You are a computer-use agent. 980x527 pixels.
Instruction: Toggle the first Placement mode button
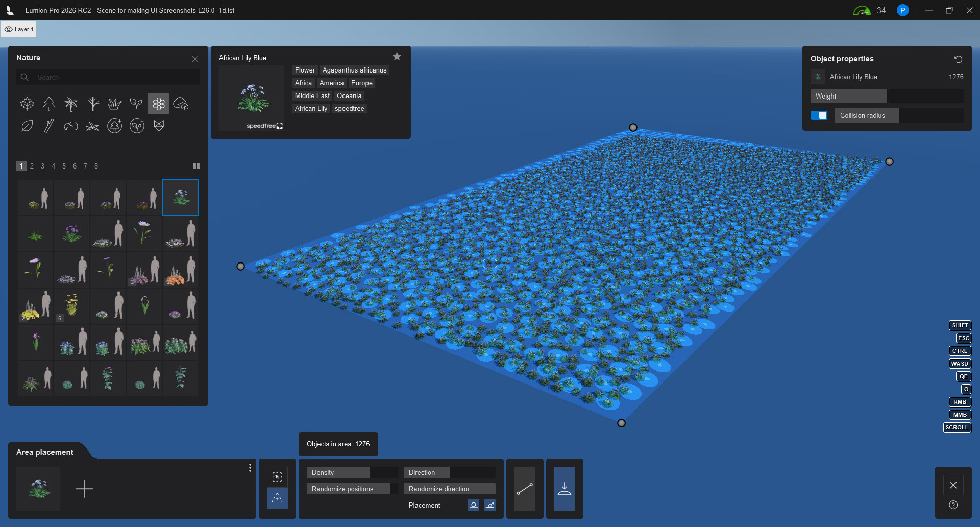(474, 505)
